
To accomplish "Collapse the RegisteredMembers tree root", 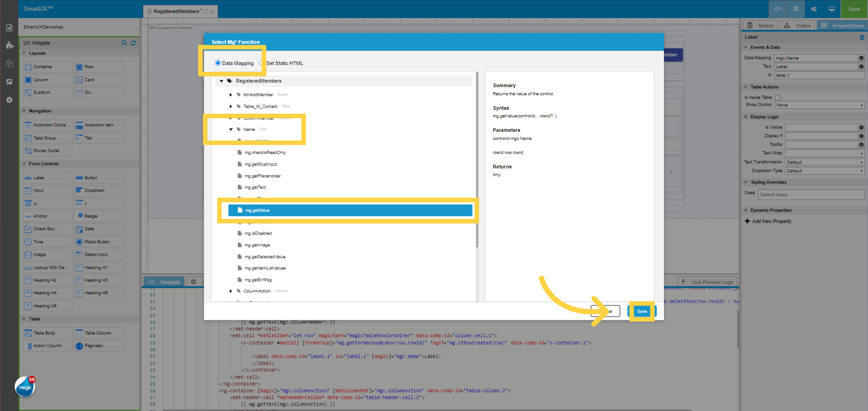I will click(x=222, y=81).
